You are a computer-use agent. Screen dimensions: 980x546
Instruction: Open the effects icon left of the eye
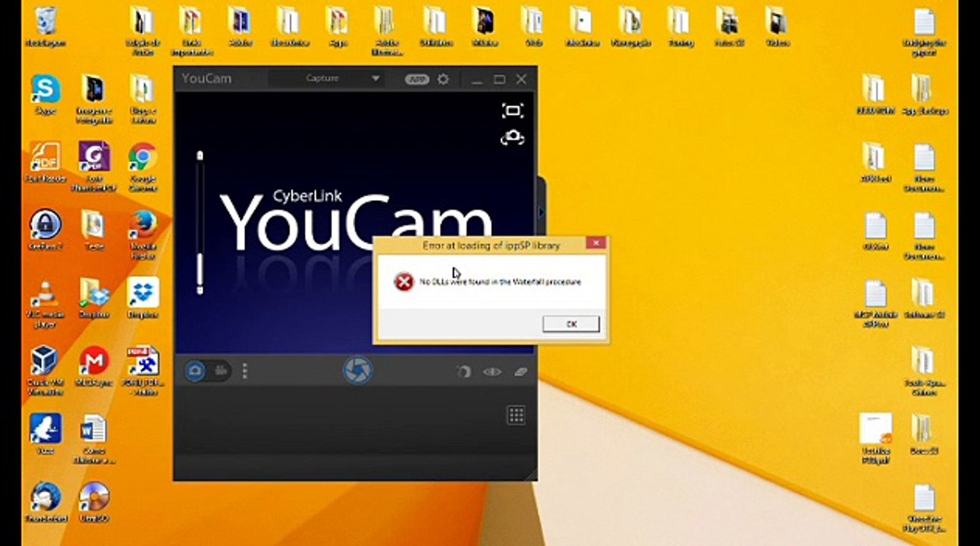coord(463,372)
